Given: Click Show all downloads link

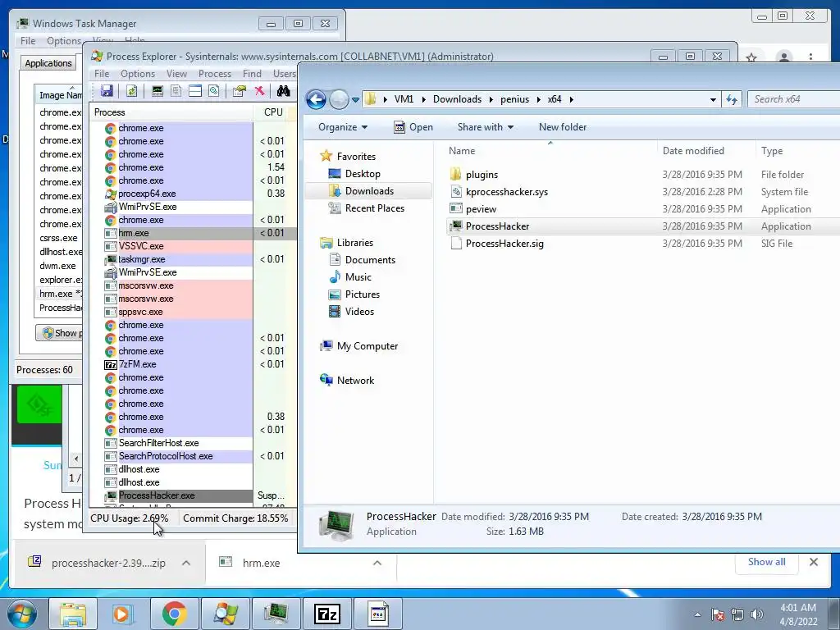Looking at the screenshot, I should (x=767, y=562).
